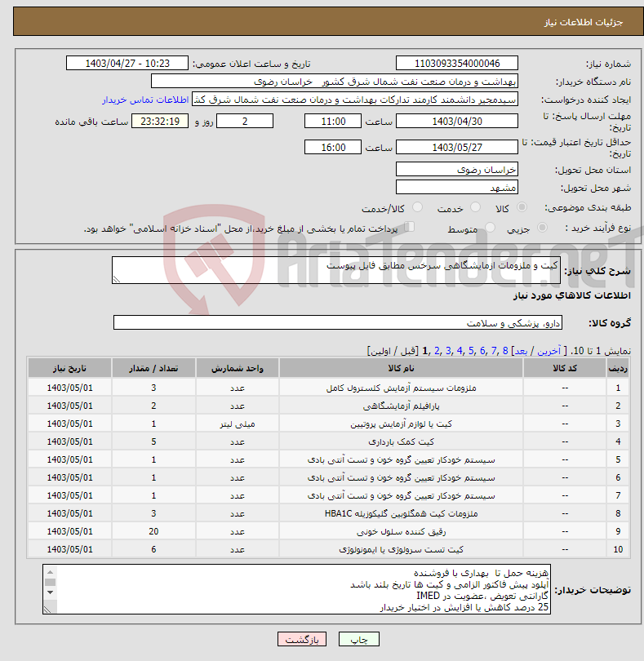This screenshot has width=644, height=661.
Task: Open buyer contact info link
Action: [145, 100]
